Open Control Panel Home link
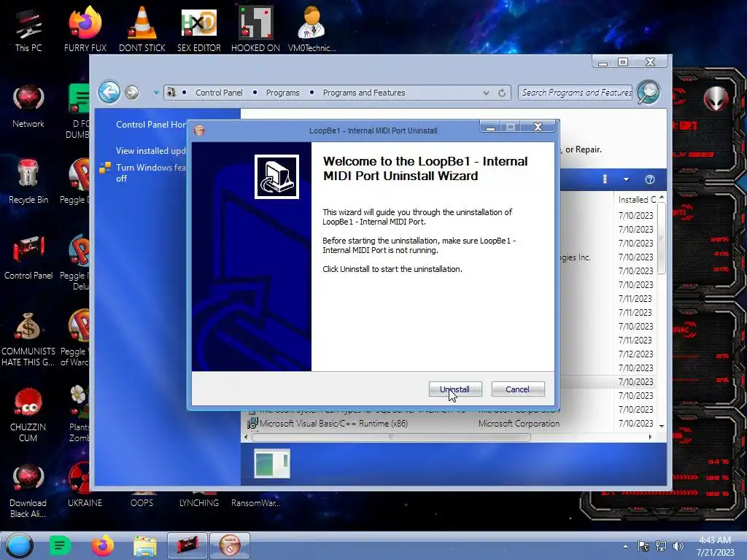Viewport: 747px width, 560px height. pyautogui.click(x=151, y=124)
